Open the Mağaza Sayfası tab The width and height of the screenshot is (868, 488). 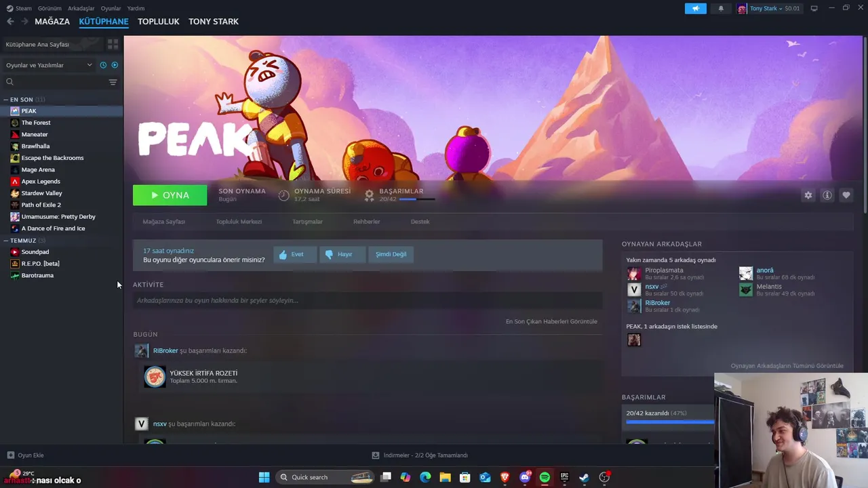[164, 222]
